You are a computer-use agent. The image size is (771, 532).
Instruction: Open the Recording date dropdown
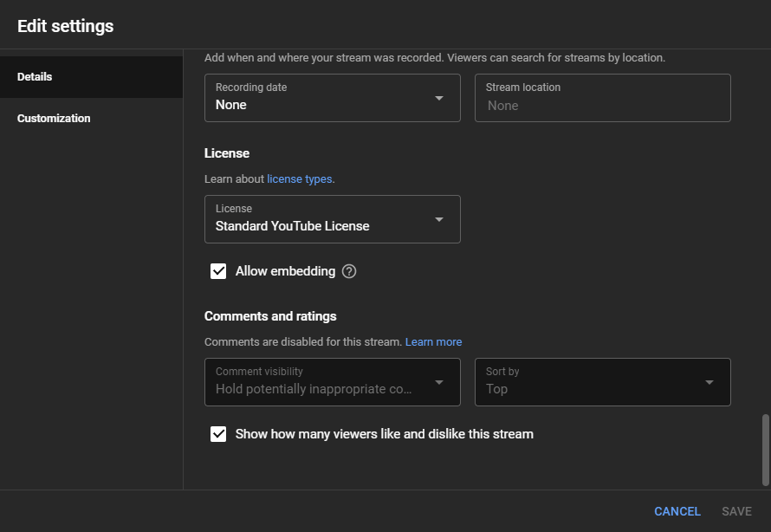tap(332, 98)
